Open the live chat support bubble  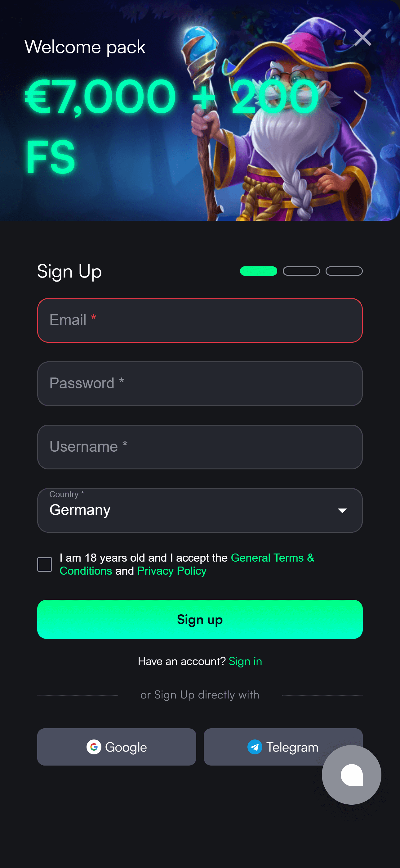(x=351, y=775)
